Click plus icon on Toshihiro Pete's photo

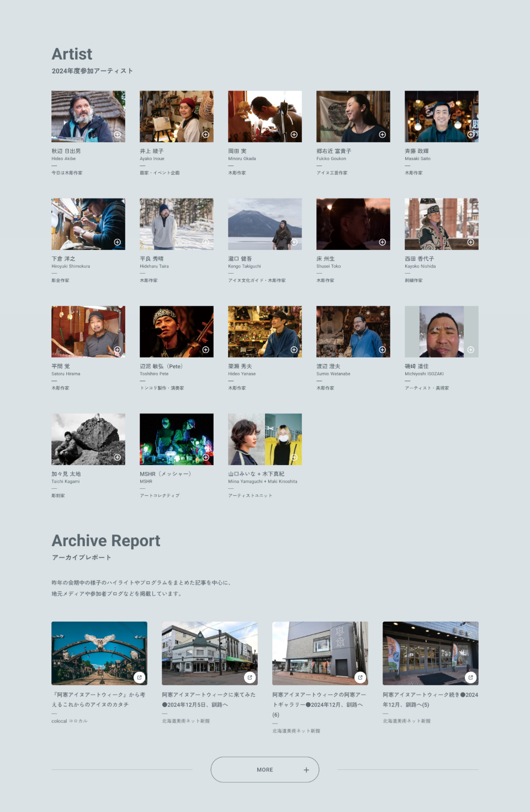[x=206, y=350]
